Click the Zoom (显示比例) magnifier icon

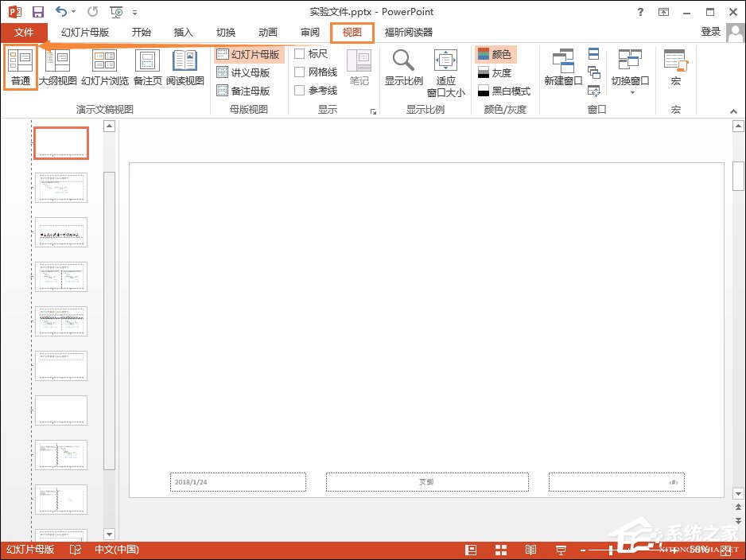403,62
